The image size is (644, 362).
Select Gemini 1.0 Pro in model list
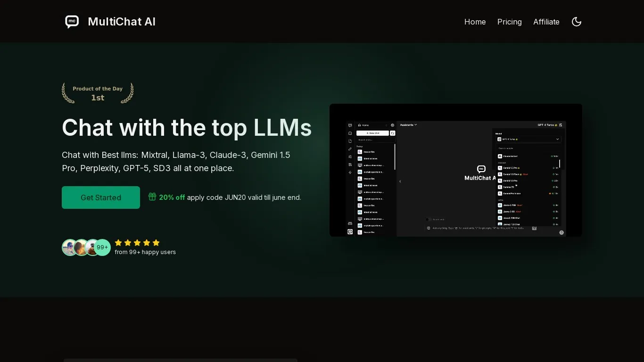coord(528,181)
